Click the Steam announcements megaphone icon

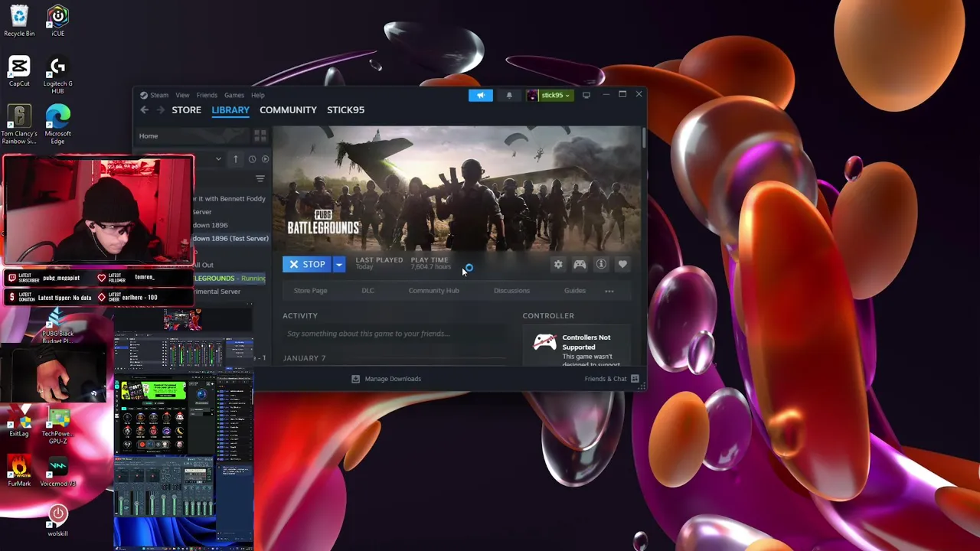(481, 95)
